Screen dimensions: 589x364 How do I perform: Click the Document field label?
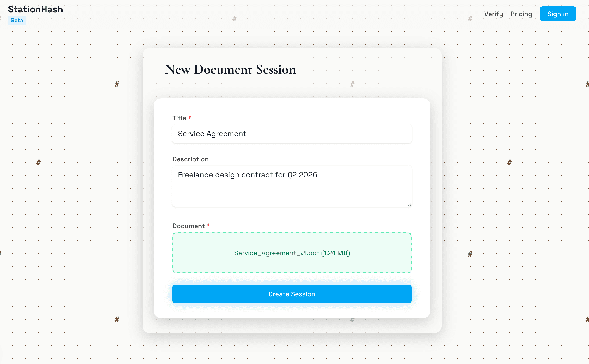(188, 226)
